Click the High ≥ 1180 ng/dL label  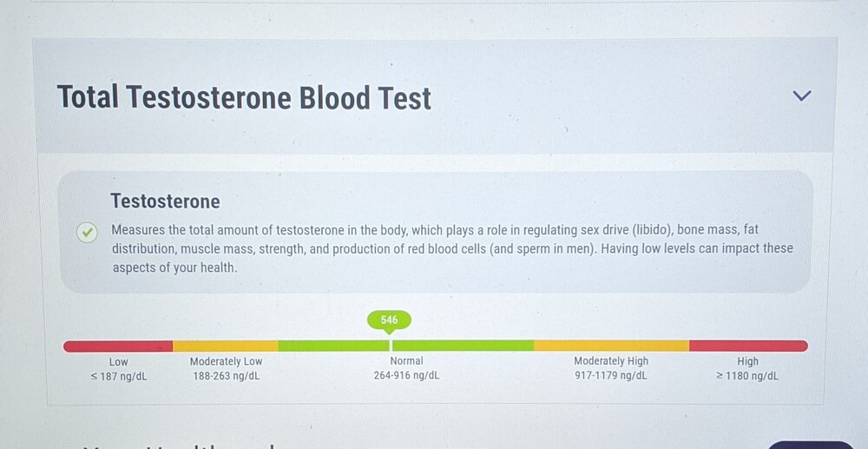click(747, 369)
